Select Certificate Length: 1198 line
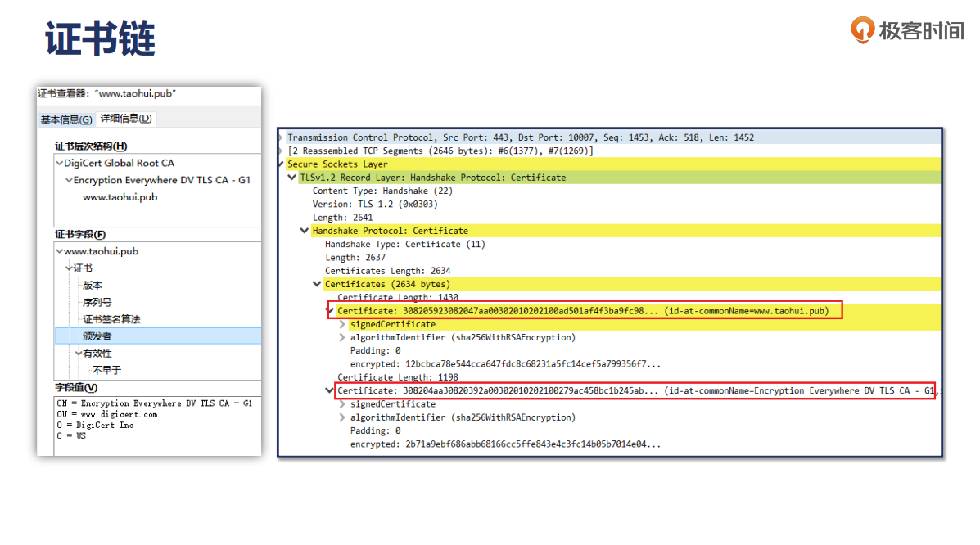Viewport: 980px width, 545px height. click(398, 377)
